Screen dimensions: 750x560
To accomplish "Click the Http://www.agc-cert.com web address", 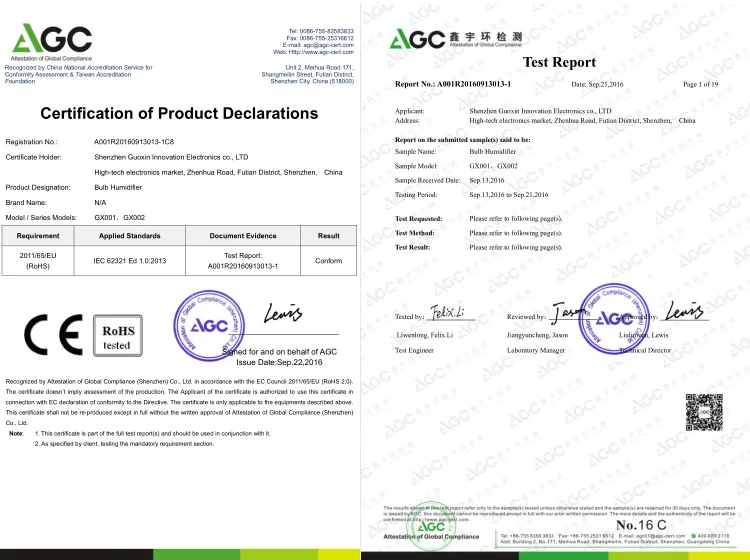I will (x=313, y=52).
